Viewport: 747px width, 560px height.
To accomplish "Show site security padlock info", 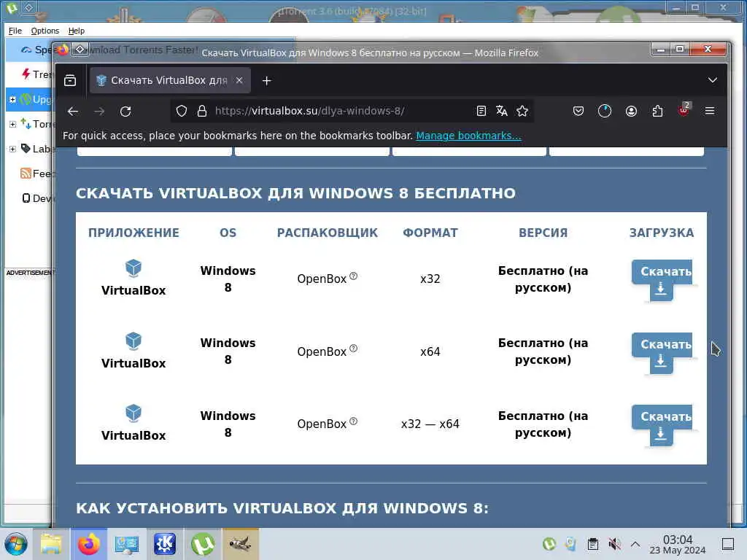I will coord(202,111).
